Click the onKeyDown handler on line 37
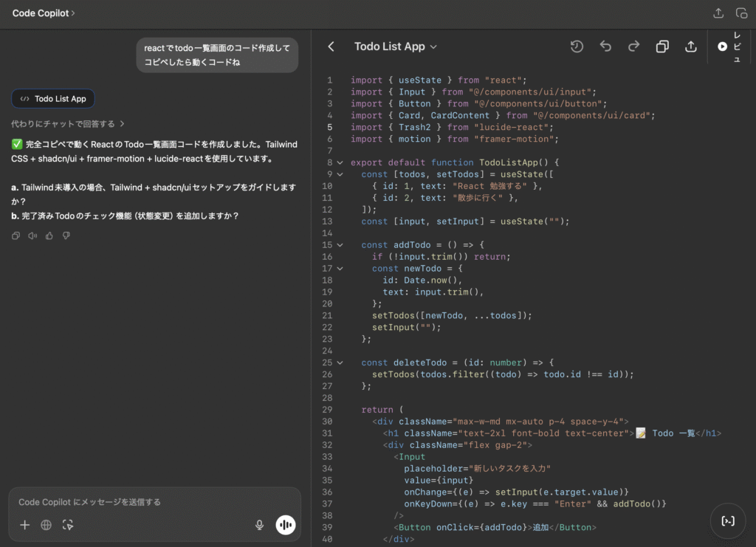756x547 pixels. tap(535, 503)
